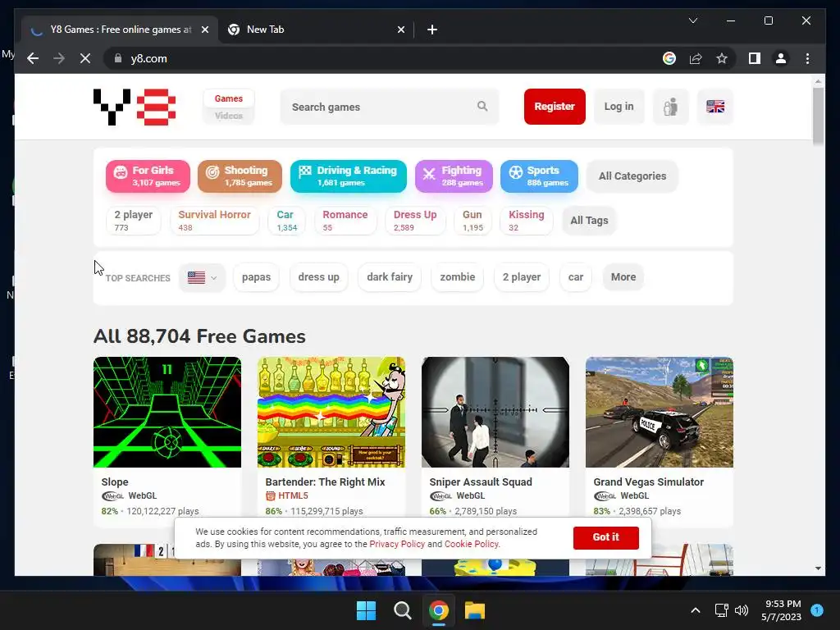
Task: Open the tab search chevron in title bar
Action: [692, 21]
